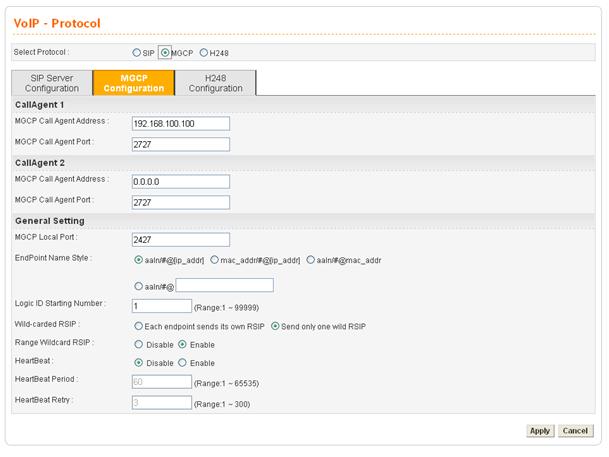Select the SIP protocol radio button
This screenshot has width=609, height=457.
click(x=138, y=52)
